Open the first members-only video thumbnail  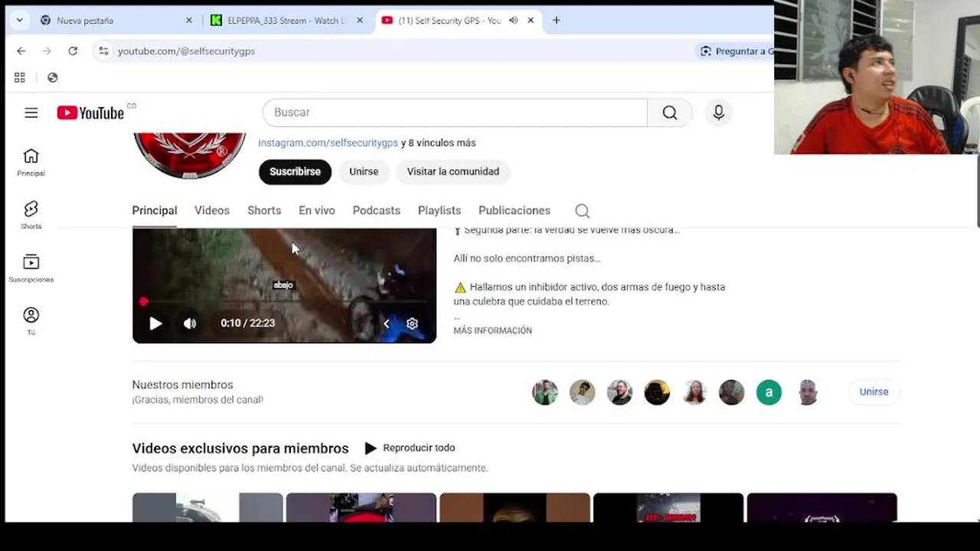click(x=207, y=507)
